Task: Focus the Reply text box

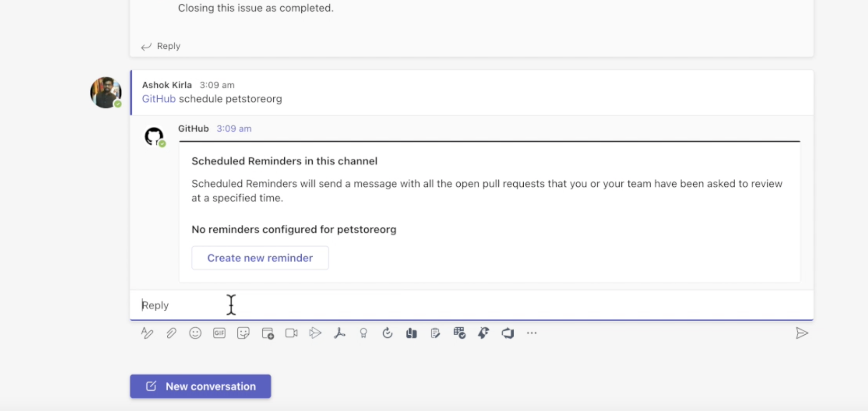Action: coord(472,305)
